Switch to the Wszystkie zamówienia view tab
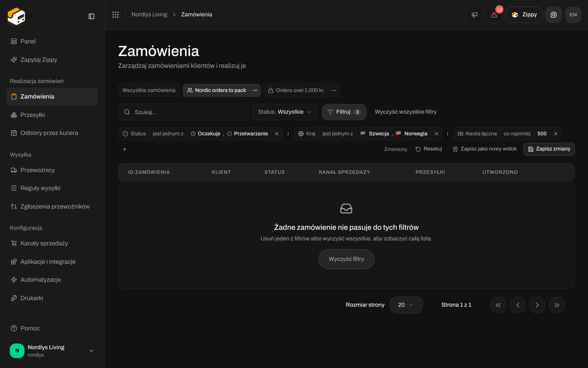The image size is (588, 368). 149,90
